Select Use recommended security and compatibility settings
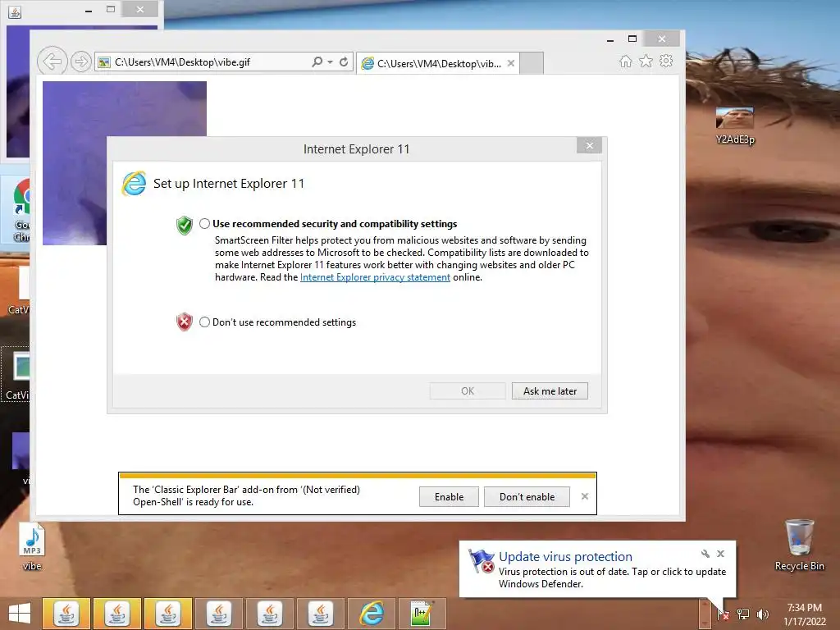Screen dimensions: 840x630 [204, 224]
